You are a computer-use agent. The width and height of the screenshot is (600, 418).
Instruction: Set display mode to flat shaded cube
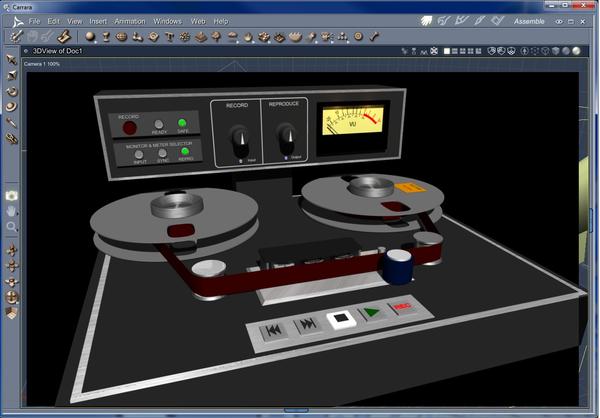click(556, 51)
